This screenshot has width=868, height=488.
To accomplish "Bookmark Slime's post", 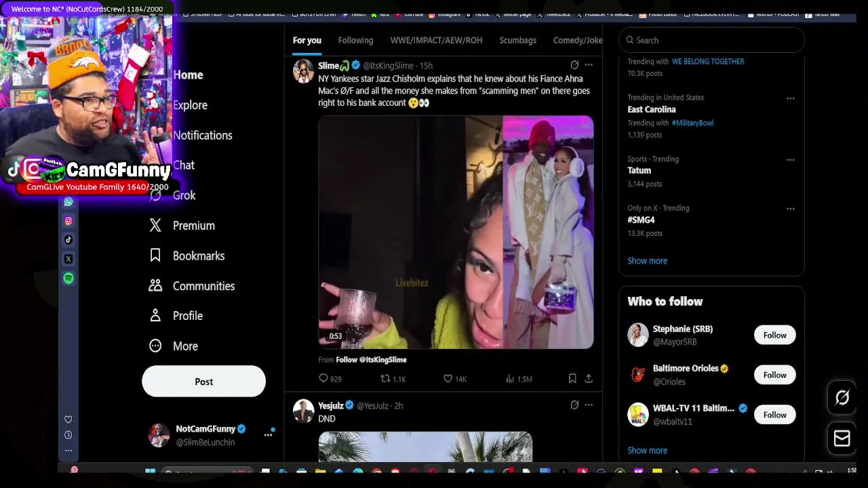I will (x=572, y=379).
